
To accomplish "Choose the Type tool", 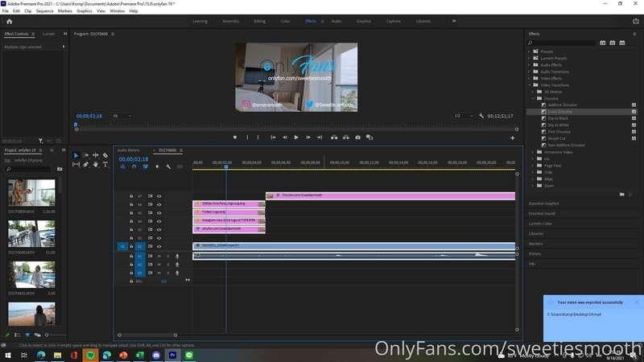I will tap(105, 164).
